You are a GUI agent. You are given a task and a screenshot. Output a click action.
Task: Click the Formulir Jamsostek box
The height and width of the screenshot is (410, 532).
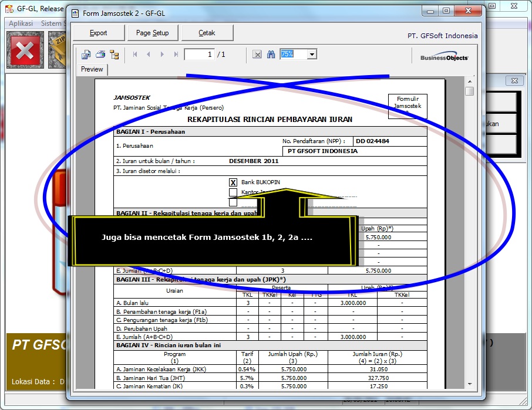point(408,106)
